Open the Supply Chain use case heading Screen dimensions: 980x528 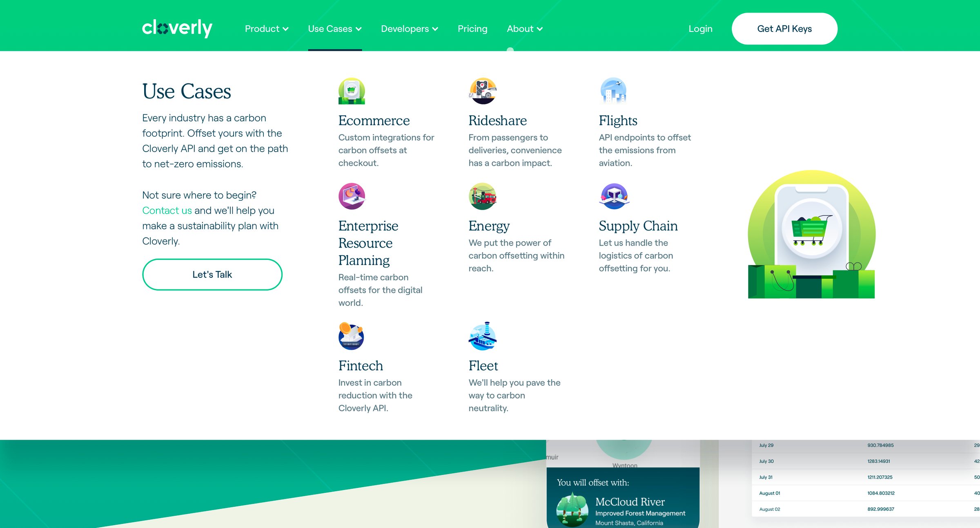638,226
